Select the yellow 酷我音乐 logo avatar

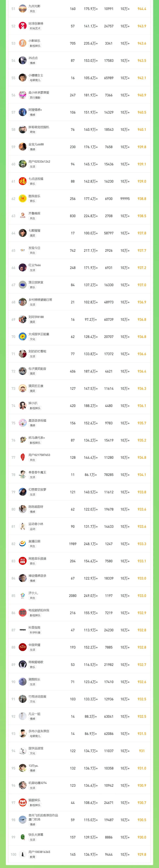[23, 198]
